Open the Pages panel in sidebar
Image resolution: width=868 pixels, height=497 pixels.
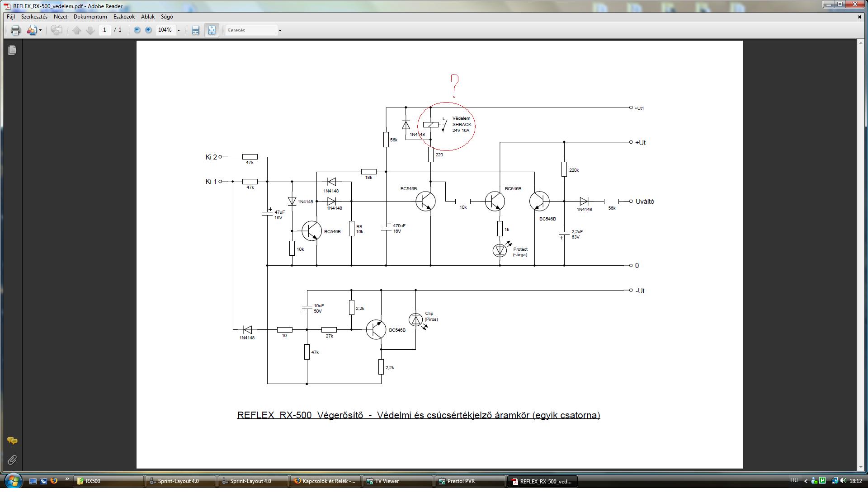pyautogui.click(x=12, y=50)
